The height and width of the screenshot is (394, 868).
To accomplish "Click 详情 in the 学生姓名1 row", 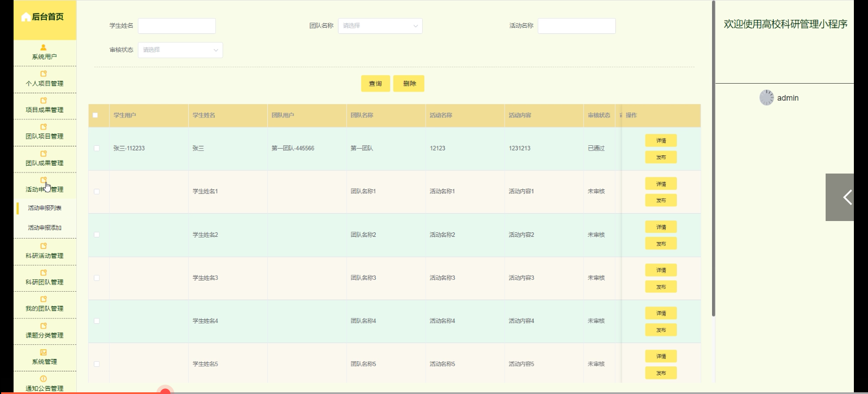I will [661, 184].
